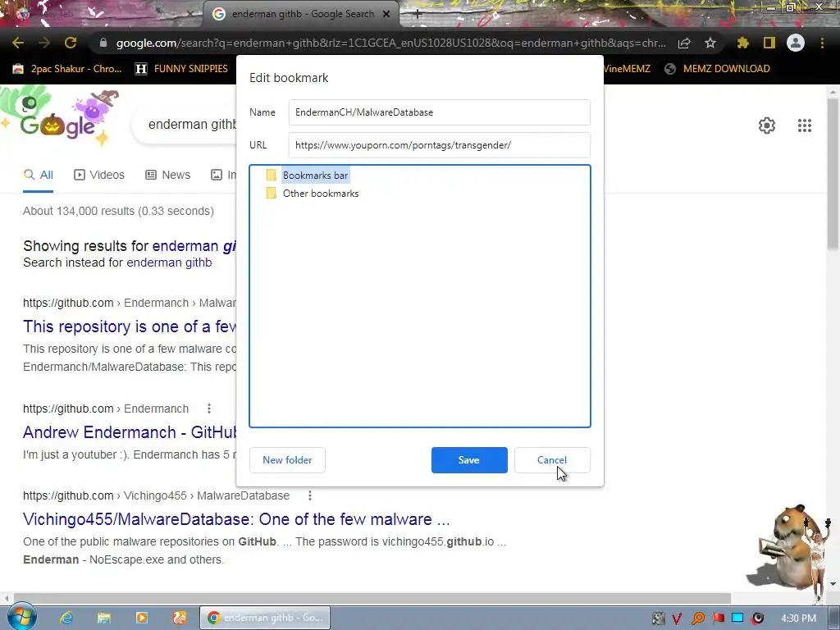This screenshot has width=840, height=630.
Task: Cancel the Edit bookmark dialog
Action: click(552, 460)
